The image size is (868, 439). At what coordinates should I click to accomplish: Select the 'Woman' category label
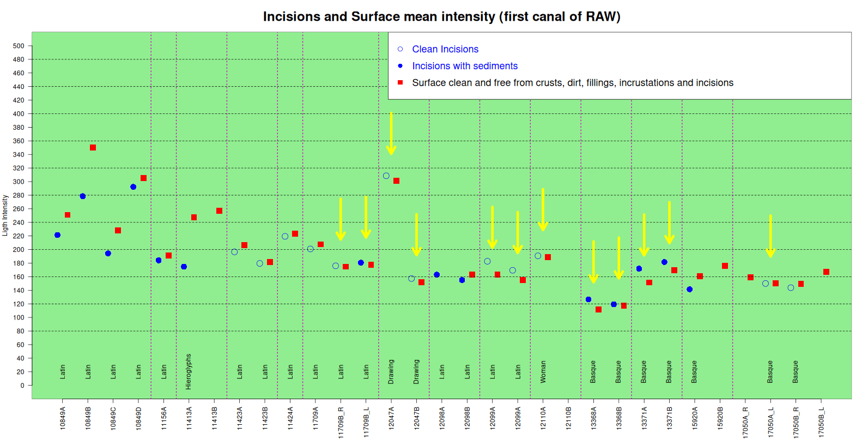tap(543, 372)
